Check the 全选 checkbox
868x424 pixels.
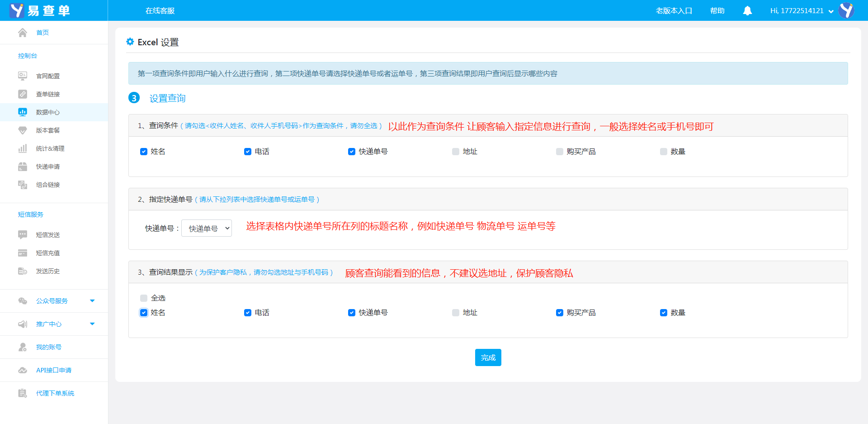pos(144,298)
